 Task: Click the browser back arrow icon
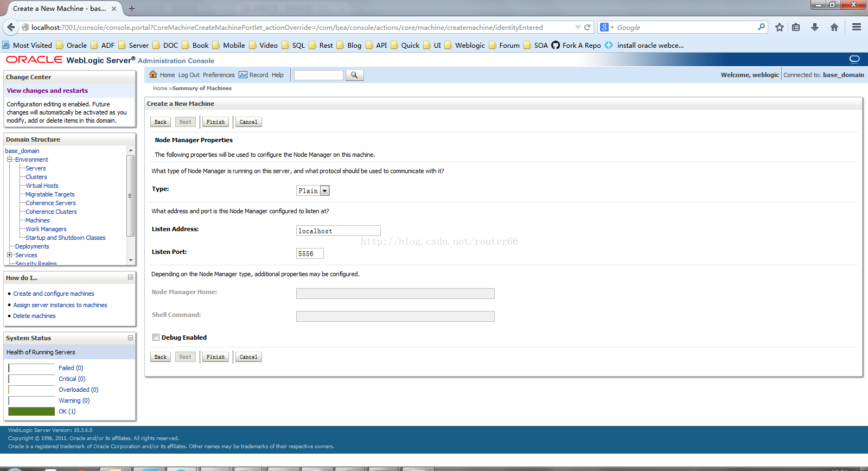(11, 27)
